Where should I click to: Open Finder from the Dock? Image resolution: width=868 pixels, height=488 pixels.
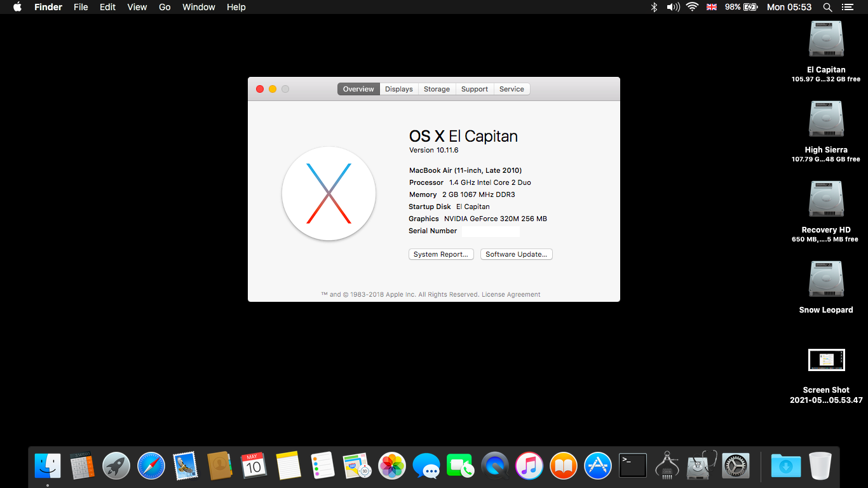(48, 466)
